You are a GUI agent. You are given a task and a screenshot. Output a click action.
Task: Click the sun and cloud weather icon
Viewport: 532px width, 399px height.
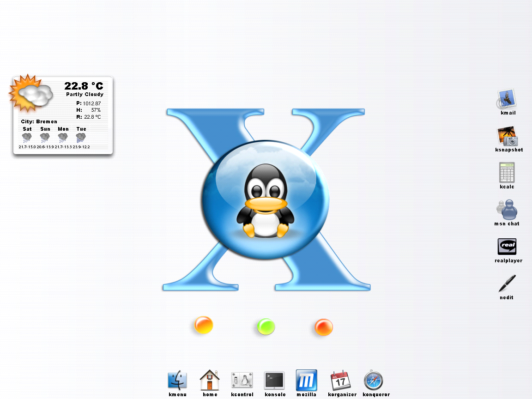pyautogui.click(x=31, y=93)
